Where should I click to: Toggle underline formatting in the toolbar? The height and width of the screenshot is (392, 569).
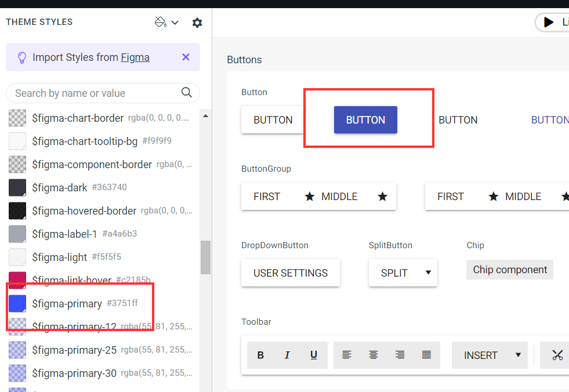tap(314, 355)
